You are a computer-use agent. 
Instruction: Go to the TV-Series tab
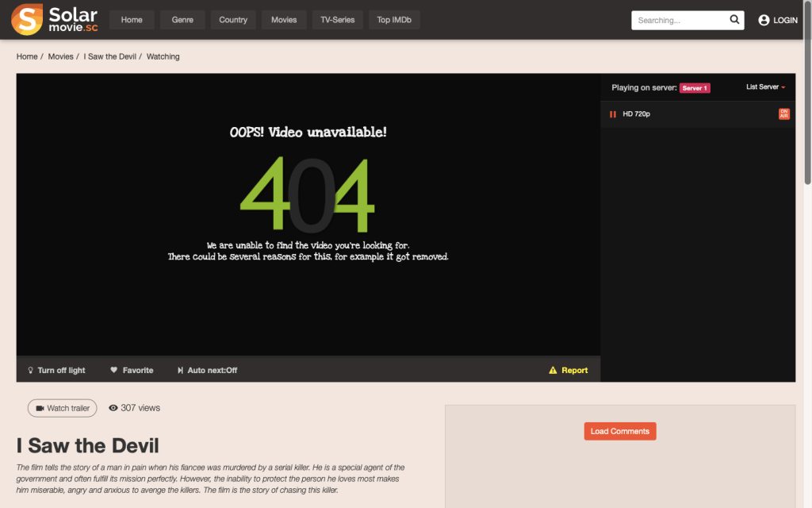[x=338, y=20]
